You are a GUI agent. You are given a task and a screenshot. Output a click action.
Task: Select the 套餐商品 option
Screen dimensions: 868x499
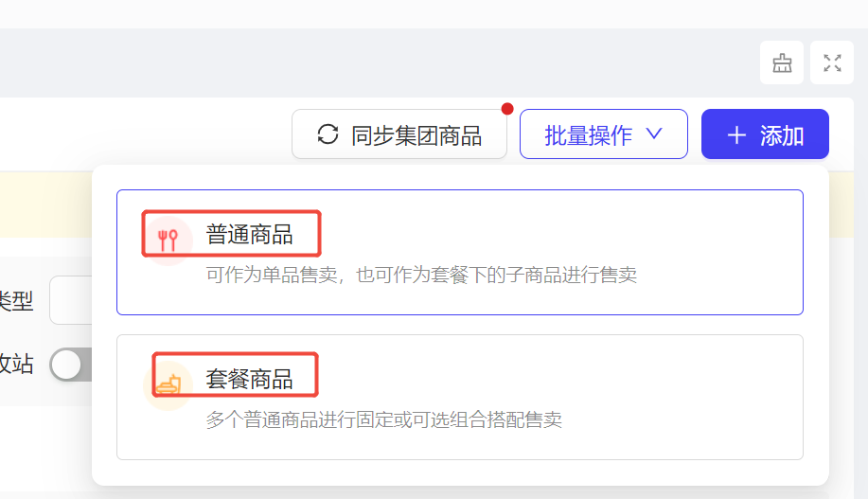click(x=459, y=397)
